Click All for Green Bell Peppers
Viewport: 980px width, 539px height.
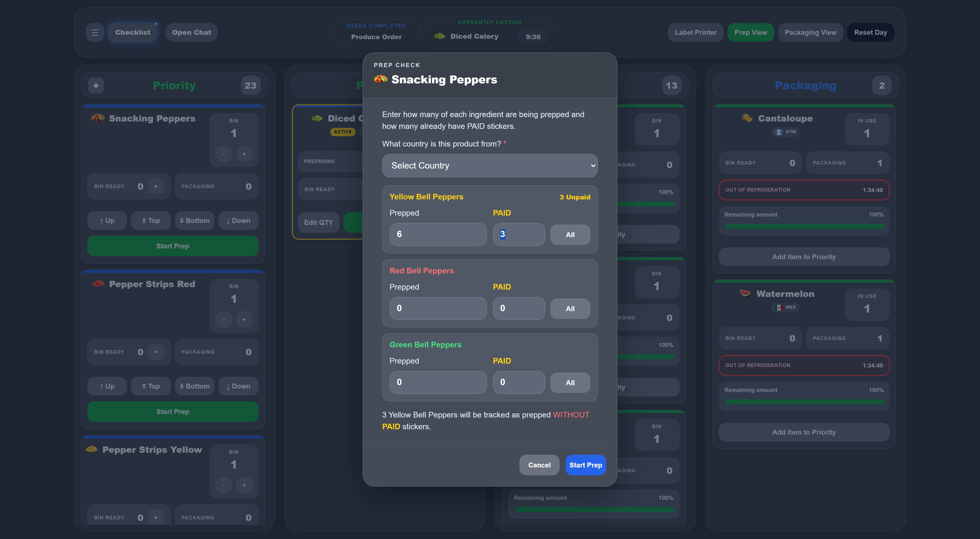(570, 383)
